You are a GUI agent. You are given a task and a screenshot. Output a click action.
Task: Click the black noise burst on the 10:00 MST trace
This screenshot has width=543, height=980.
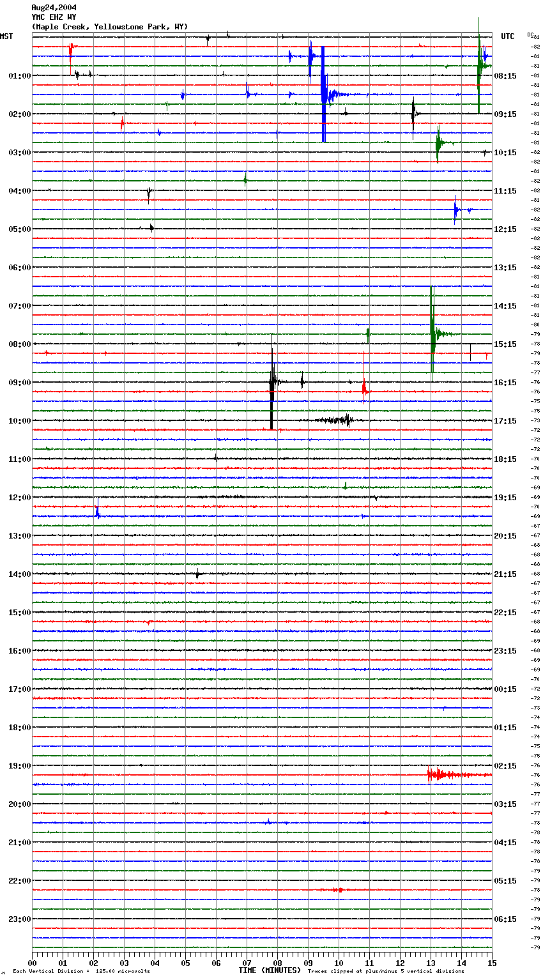click(335, 420)
